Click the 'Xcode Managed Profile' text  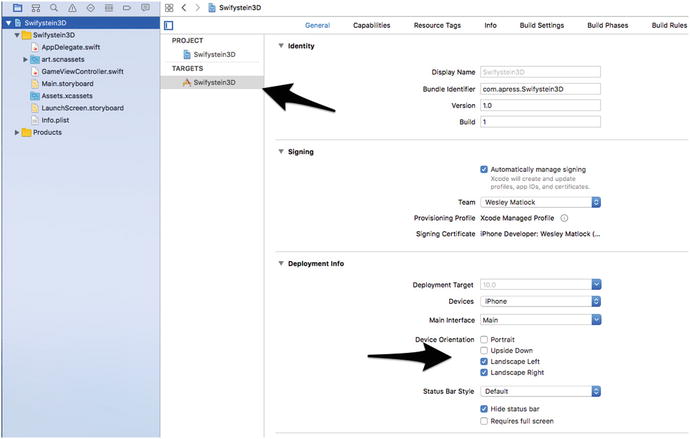coord(517,218)
